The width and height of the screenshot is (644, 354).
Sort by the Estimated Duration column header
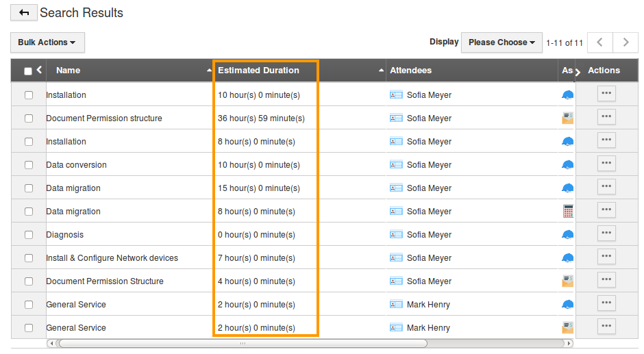(x=258, y=71)
